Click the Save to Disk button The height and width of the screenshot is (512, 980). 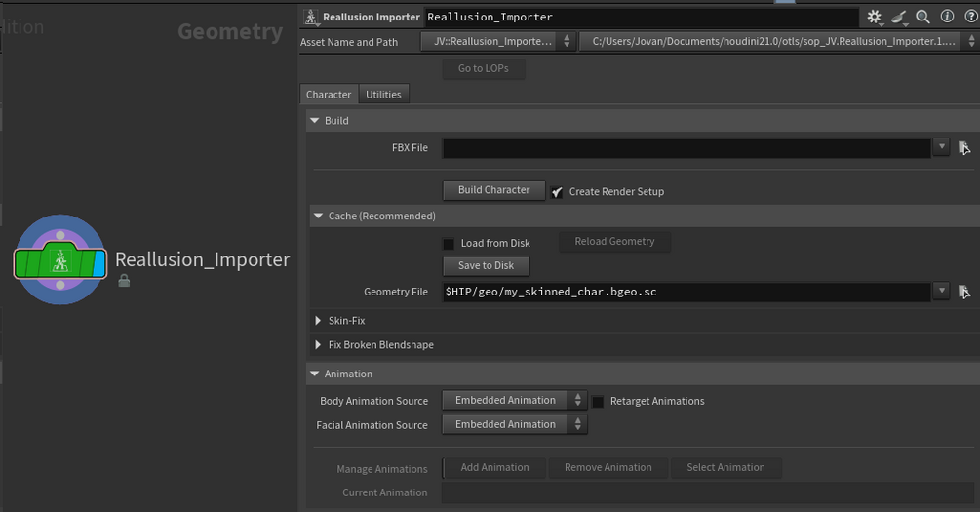(486, 265)
